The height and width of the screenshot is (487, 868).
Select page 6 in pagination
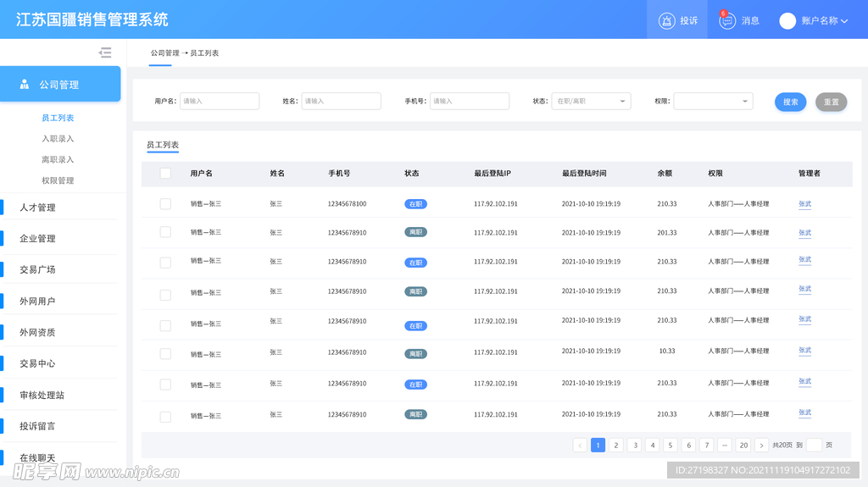688,445
